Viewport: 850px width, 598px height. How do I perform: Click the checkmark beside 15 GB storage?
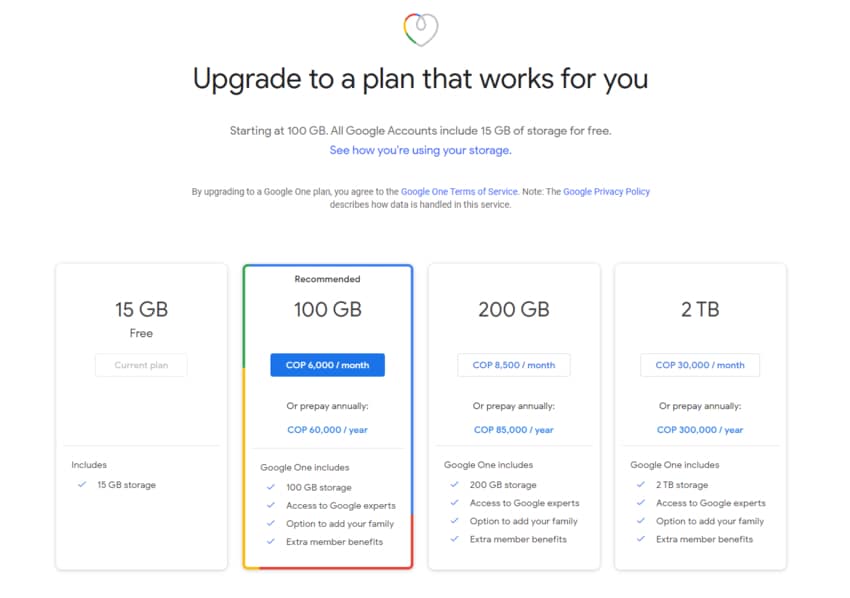tap(81, 485)
